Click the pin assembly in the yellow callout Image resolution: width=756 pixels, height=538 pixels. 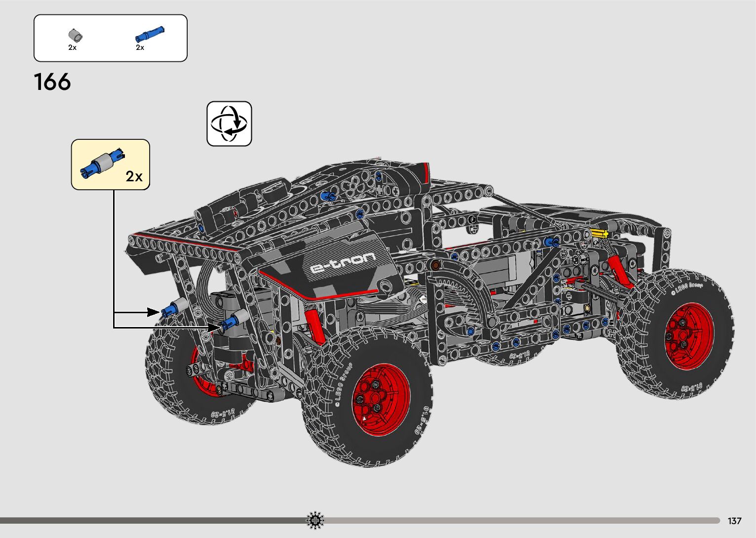pyautogui.click(x=103, y=163)
